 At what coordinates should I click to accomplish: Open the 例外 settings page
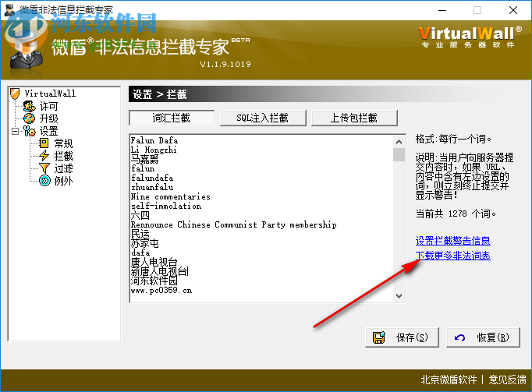pos(63,181)
